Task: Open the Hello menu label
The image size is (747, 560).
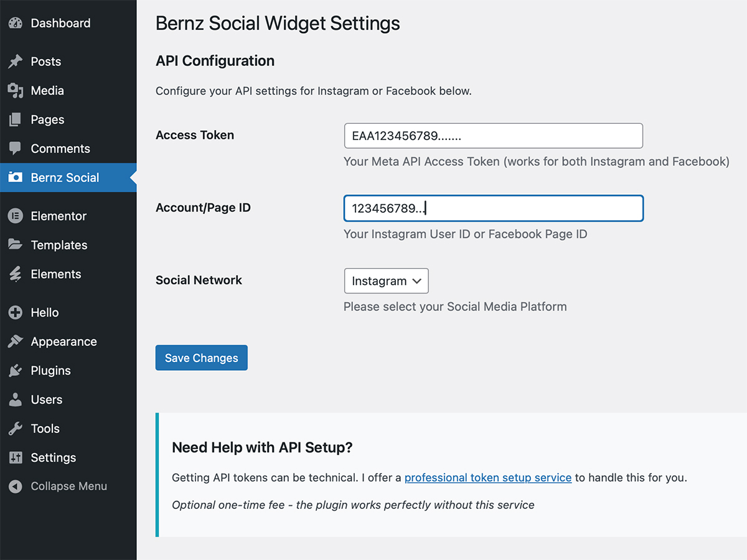Action: click(x=45, y=312)
